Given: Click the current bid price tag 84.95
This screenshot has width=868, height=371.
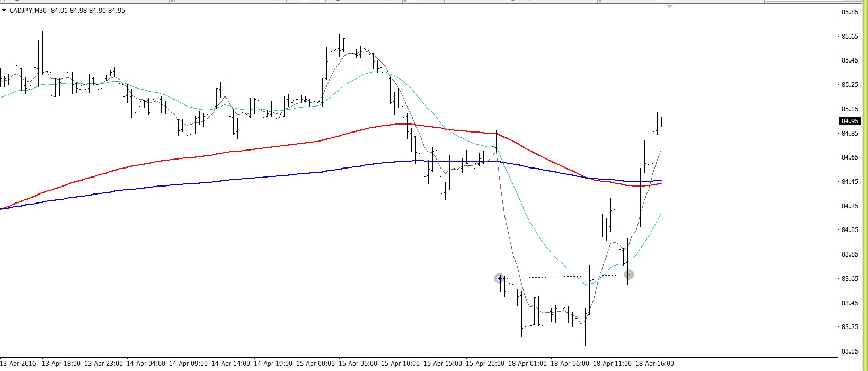Looking at the screenshot, I should [x=850, y=121].
